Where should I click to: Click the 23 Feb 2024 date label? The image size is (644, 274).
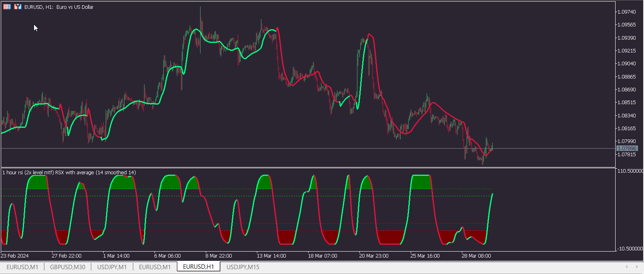point(15,256)
